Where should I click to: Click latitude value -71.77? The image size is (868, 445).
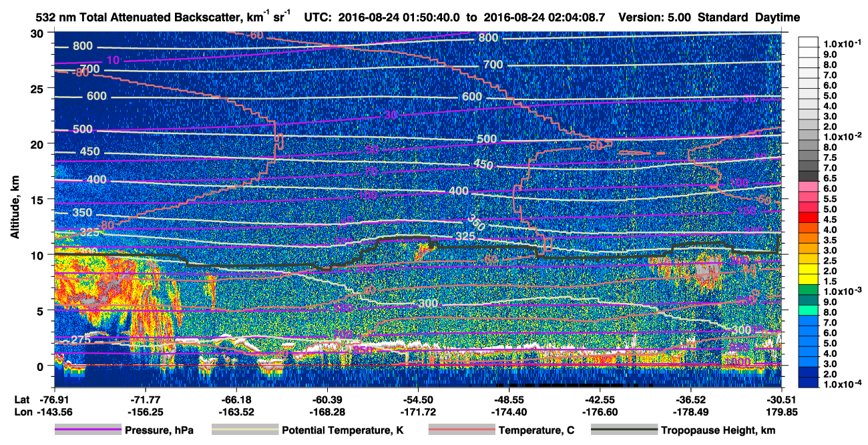coord(145,400)
